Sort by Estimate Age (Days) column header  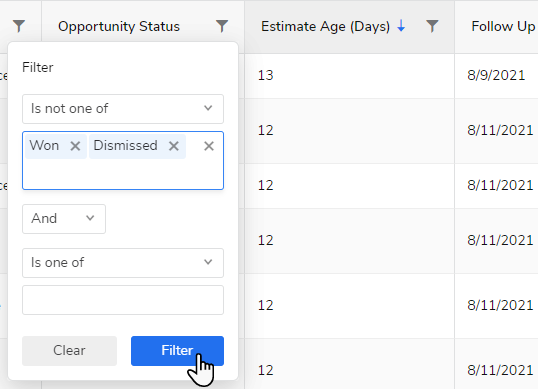point(325,26)
